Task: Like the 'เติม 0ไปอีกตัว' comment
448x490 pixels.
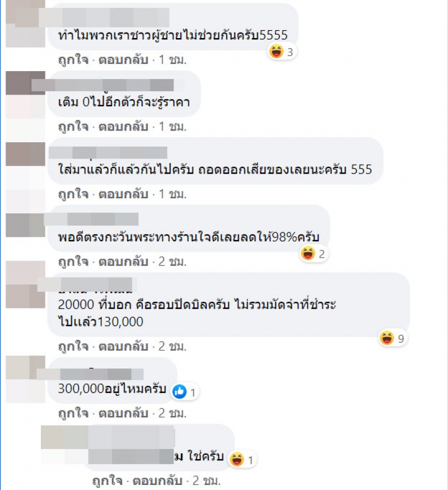Action: [x=73, y=127]
